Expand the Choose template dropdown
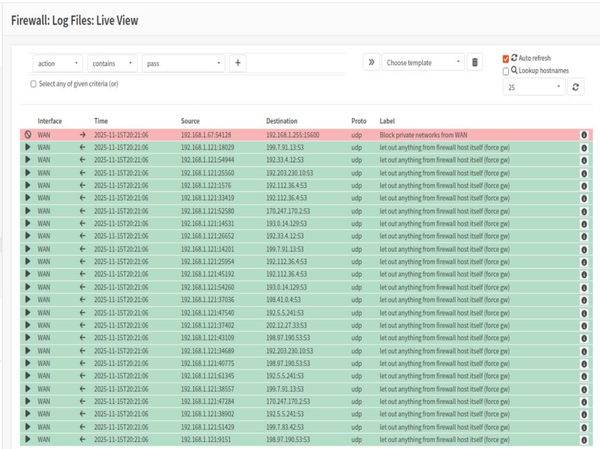The width and height of the screenshot is (600, 449). (423, 62)
